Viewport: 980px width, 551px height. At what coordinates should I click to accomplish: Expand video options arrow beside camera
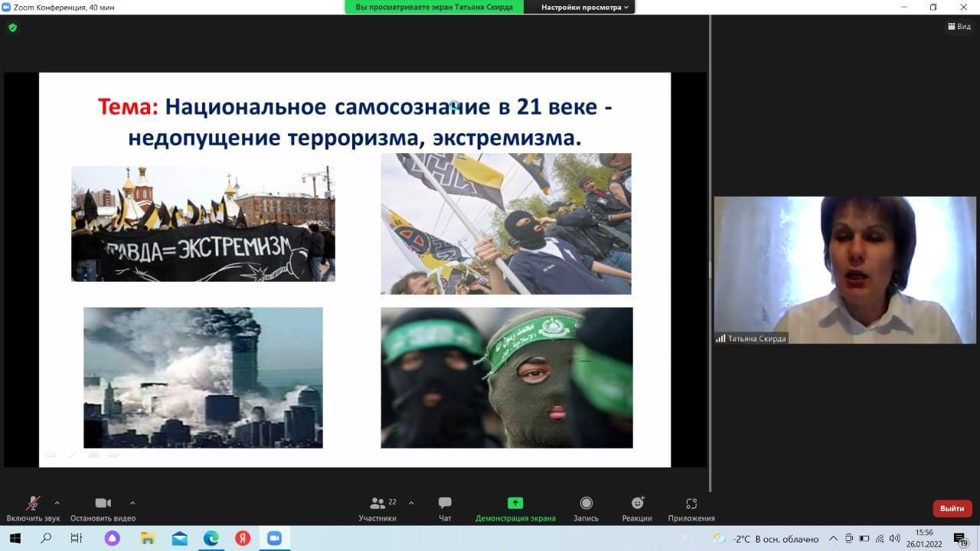click(x=132, y=503)
